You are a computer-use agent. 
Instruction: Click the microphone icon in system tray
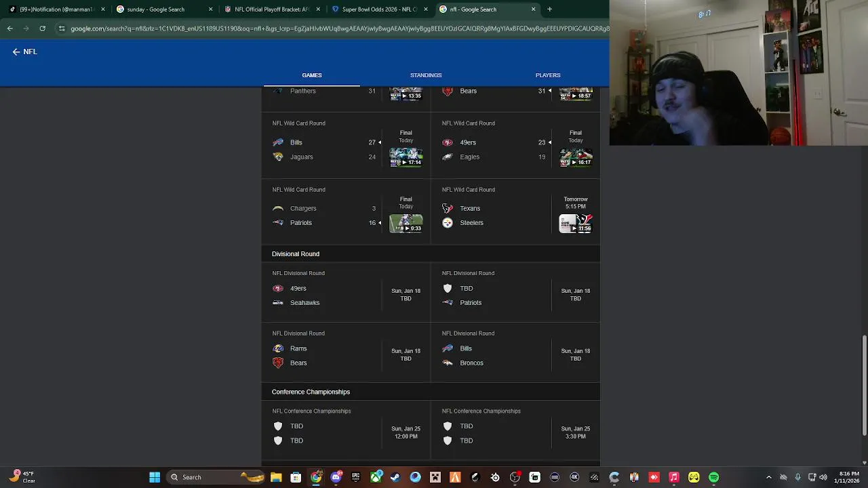pyautogui.click(x=797, y=477)
